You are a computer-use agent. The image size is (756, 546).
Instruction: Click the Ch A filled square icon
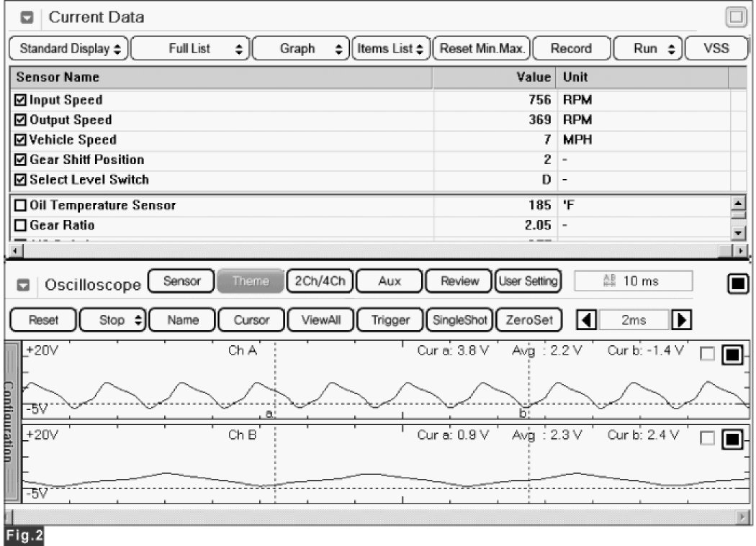click(732, 355)
